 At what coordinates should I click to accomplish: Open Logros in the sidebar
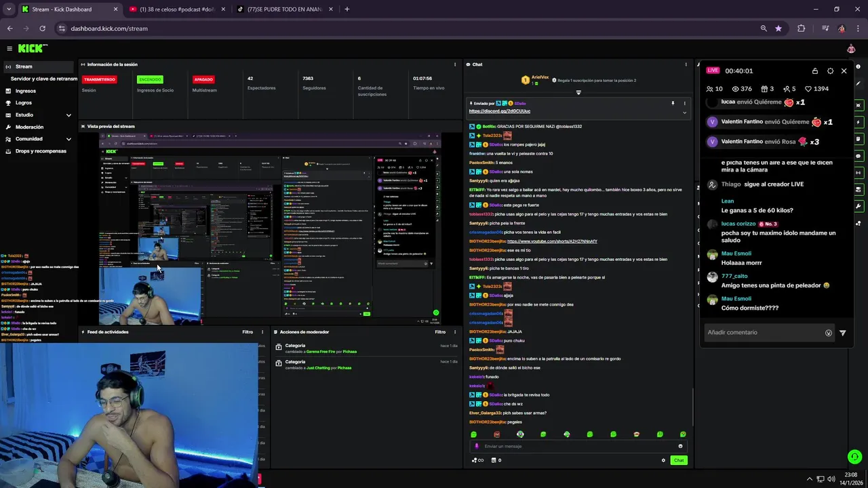coord(24,103)
